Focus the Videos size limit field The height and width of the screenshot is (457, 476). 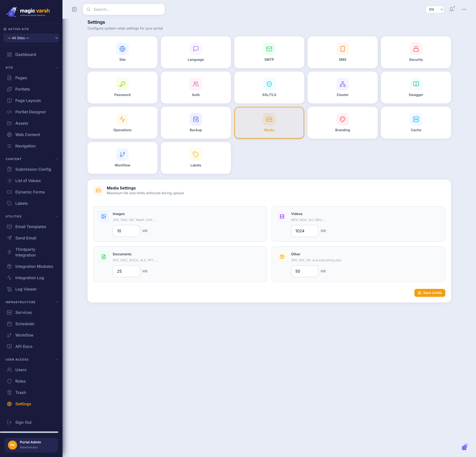[305, 231]
